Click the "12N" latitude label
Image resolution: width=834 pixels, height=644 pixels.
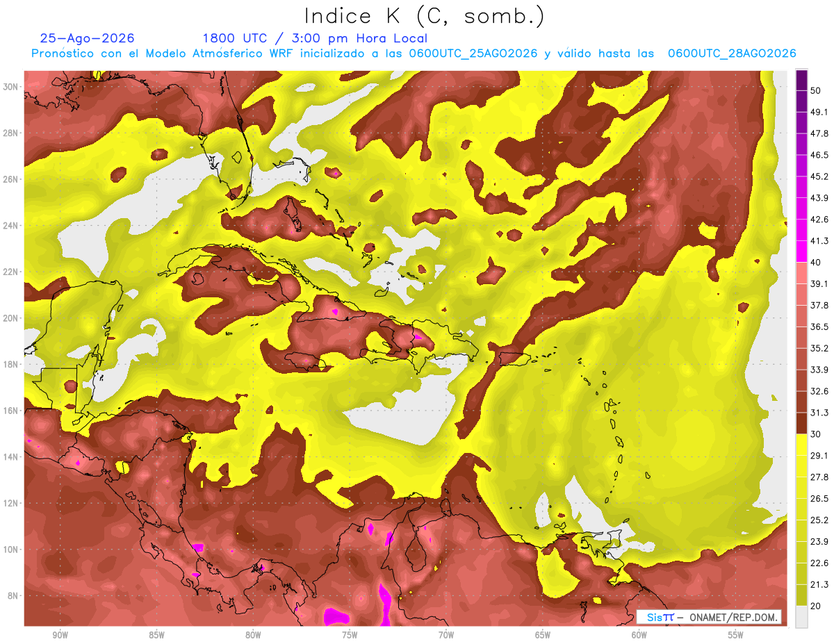(12, 503)
